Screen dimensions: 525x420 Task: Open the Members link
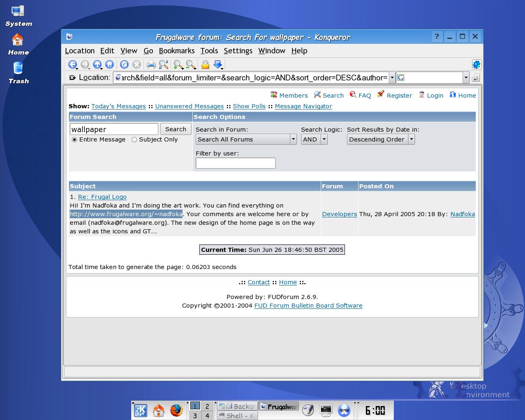pos(293,96)
